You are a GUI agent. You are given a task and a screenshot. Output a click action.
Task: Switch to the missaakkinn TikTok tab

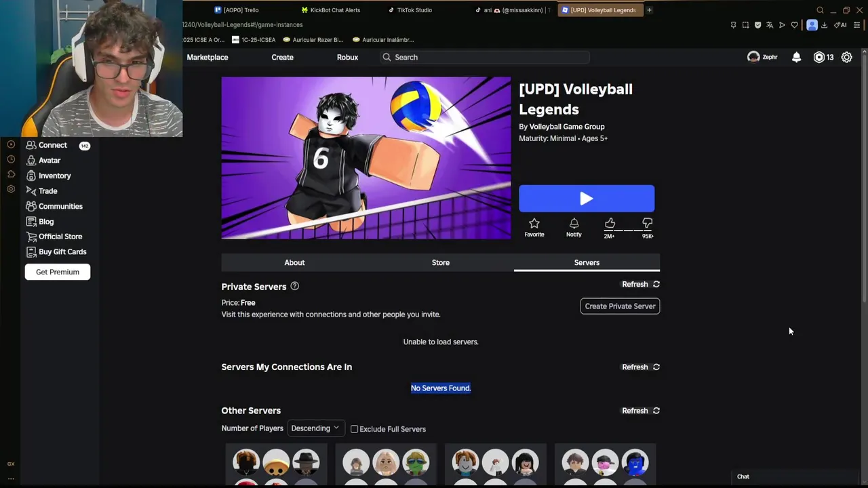coord(512,10)
